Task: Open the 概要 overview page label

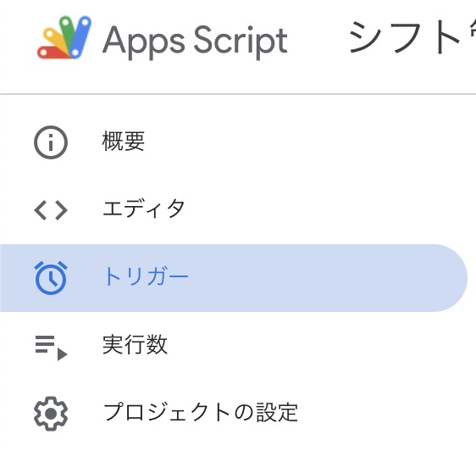Action: click(124, 142)
